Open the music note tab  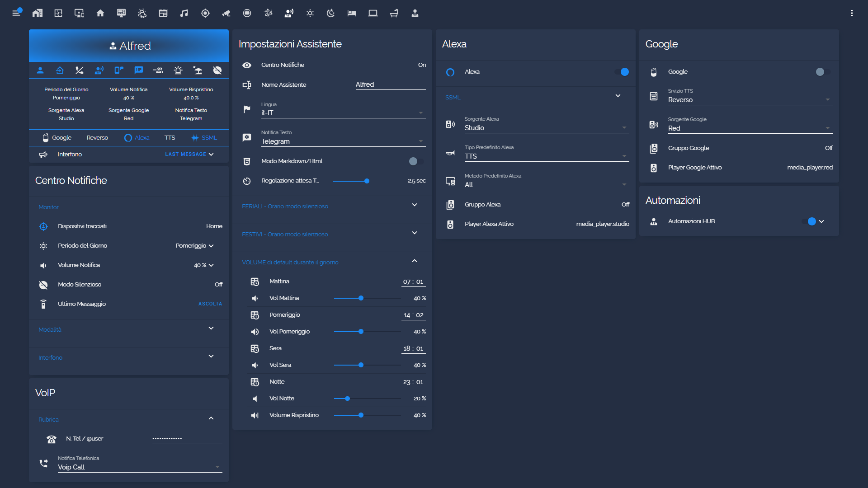pyautogui.click(x=184, y=13)
